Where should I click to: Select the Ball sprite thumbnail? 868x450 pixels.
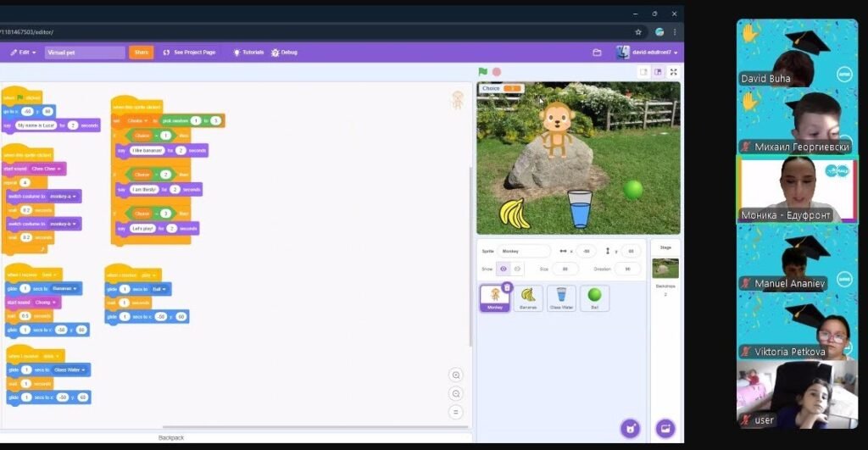click(x=594, y=299)
